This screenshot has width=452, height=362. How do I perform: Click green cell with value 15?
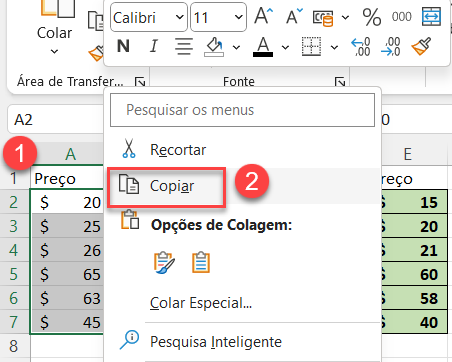[414, 202]
